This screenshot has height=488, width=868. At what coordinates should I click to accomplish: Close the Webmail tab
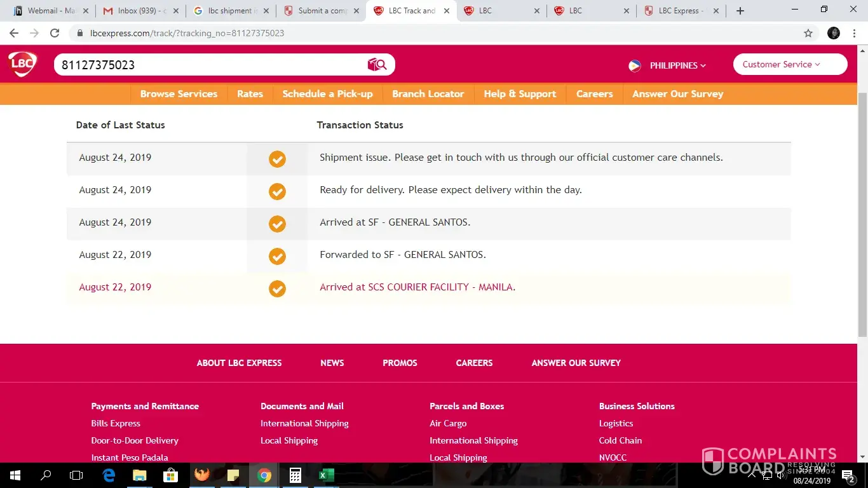pyautogui.click(x=86, y=11)
